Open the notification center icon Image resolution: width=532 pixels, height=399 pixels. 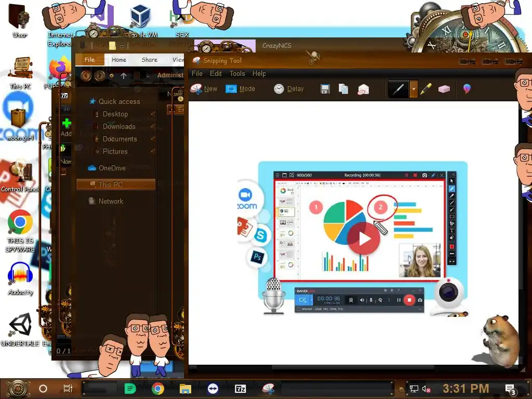click(510, 389)
